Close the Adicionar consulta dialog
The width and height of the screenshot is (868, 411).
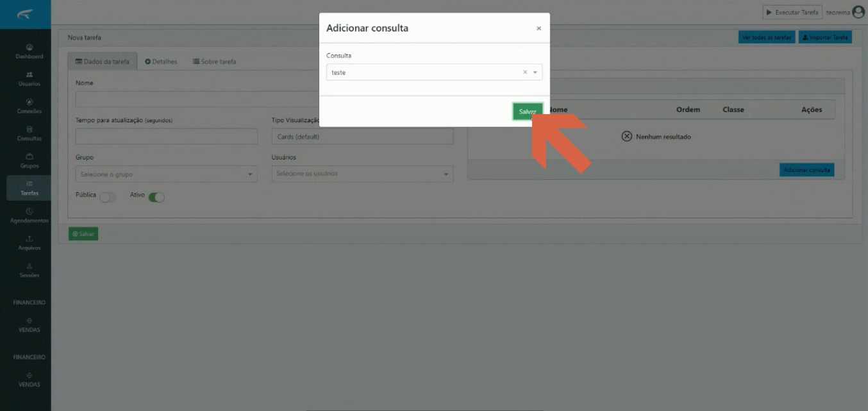point(538,28)
